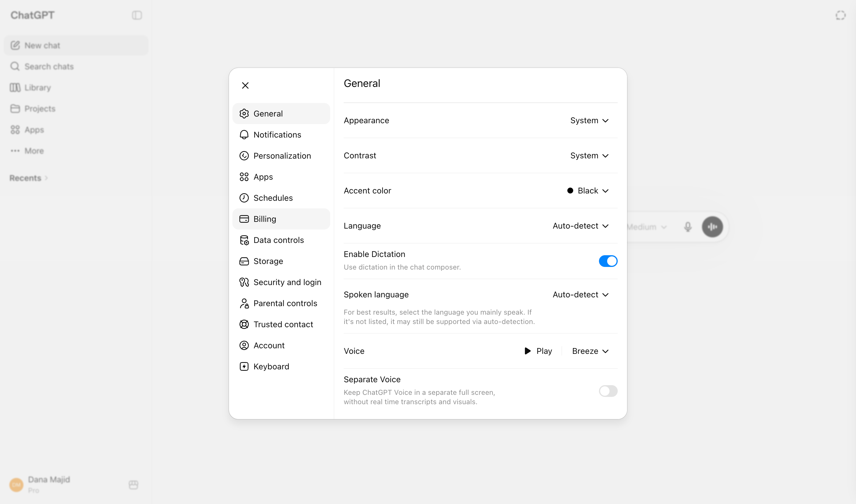The width and height of the screenshot is (856, 504).
Task: Click the Security and login key icon
Action: 244,282
